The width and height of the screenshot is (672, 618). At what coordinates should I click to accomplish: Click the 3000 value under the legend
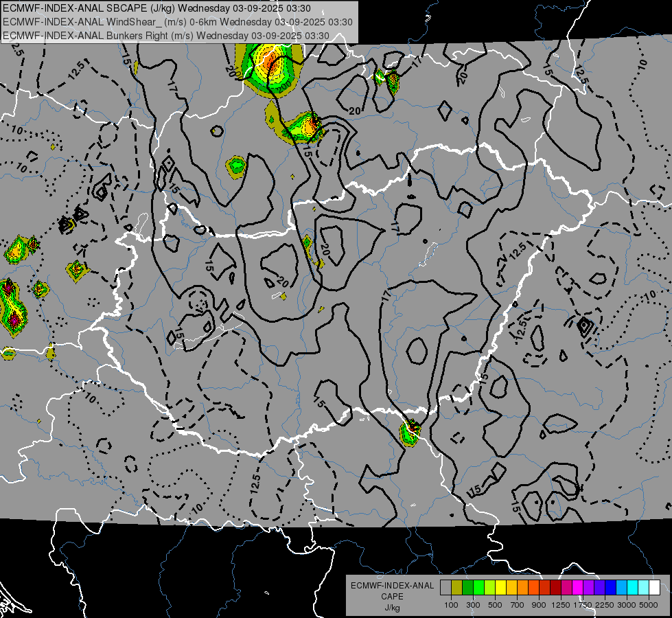point(627,605)
